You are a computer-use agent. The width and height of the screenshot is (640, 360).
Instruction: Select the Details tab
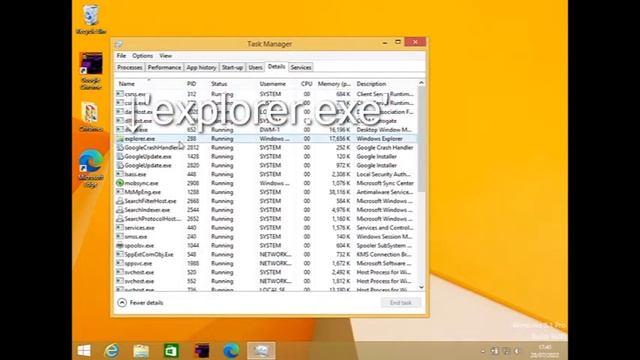[x=276, y=67]
